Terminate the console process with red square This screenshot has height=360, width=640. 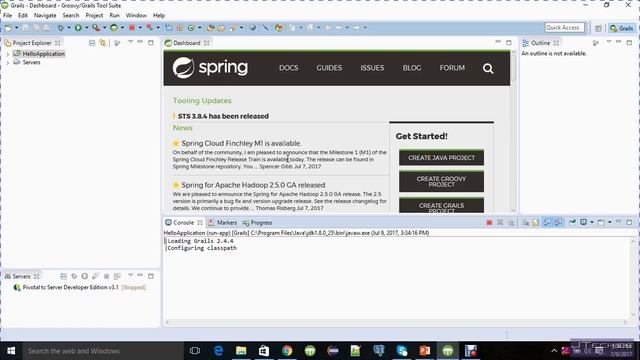(x=489, y=222)
